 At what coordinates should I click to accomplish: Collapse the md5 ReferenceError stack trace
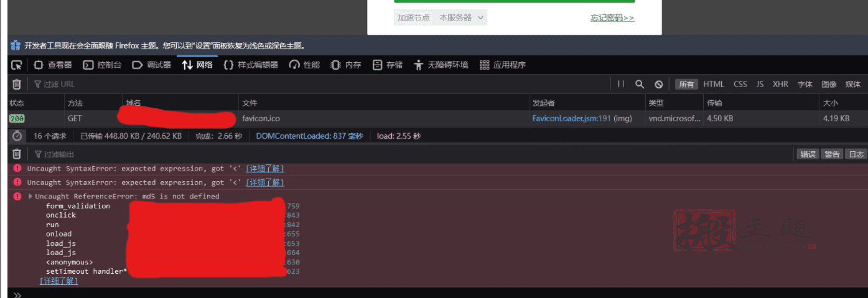(x=30, y=196)
